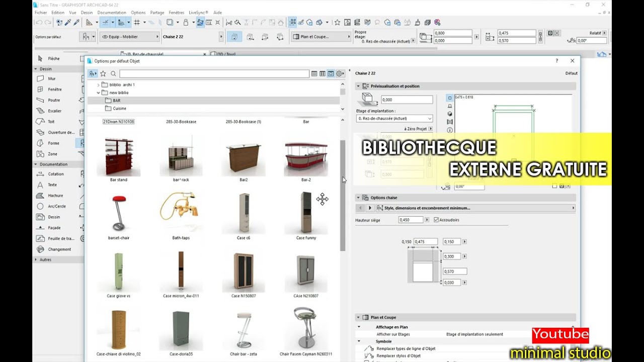The height and width of the screenshot is (362, 644).
Task: Click the search magnifier in the Object dialog
Action: click(x=113, y=73)
